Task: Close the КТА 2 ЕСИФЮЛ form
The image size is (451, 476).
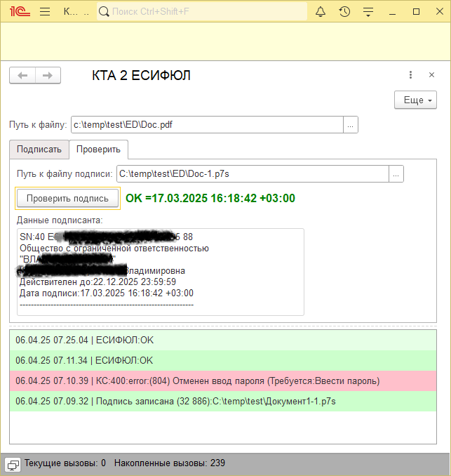Action: [431, 74]
